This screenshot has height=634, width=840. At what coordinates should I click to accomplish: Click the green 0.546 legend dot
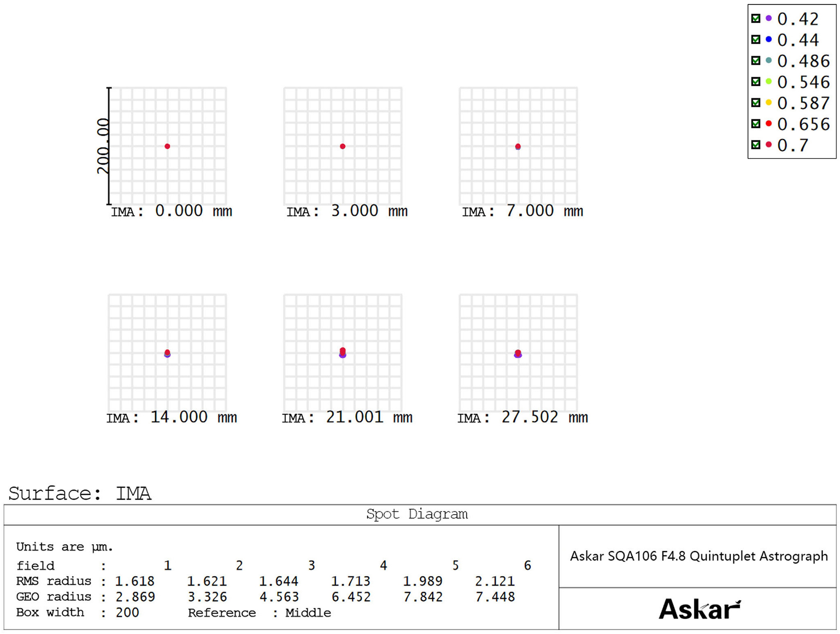769,81
